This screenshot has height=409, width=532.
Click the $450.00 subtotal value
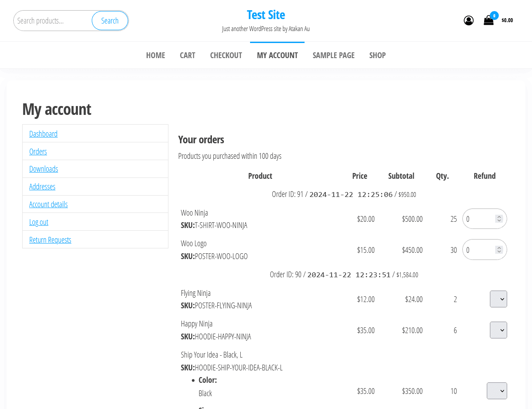coord(412,250)
